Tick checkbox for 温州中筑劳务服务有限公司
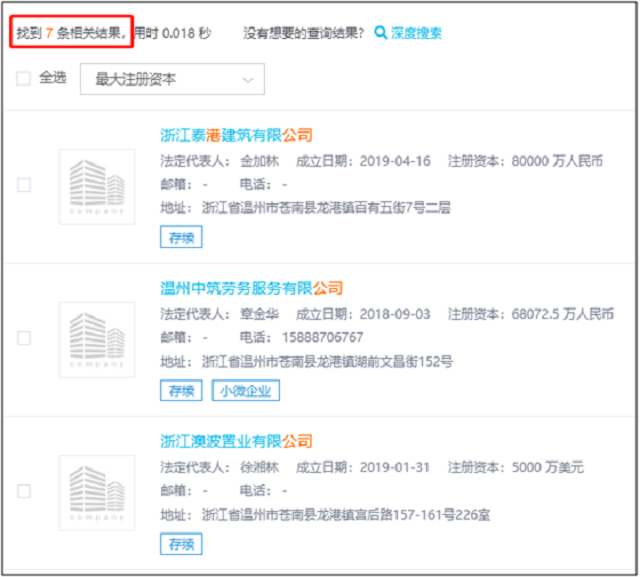This screenshot has width=640, height=577. pyautogui.click(x=24, y=338)
